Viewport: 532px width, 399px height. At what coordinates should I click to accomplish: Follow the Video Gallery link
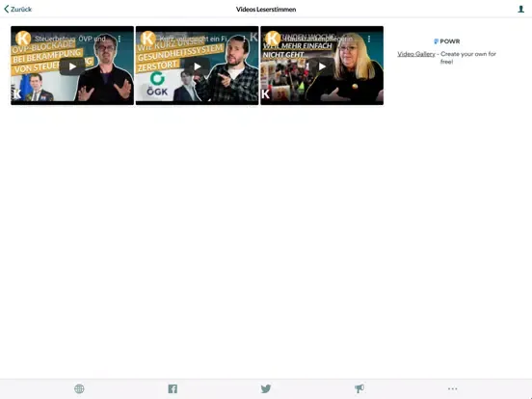pyautogui.click(x=416, y=54)
